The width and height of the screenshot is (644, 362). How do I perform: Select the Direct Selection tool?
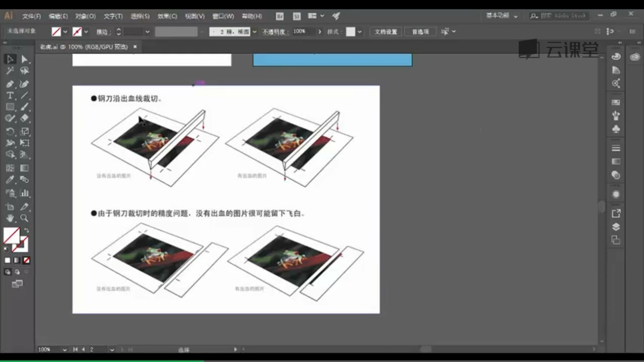click(24, 59)
